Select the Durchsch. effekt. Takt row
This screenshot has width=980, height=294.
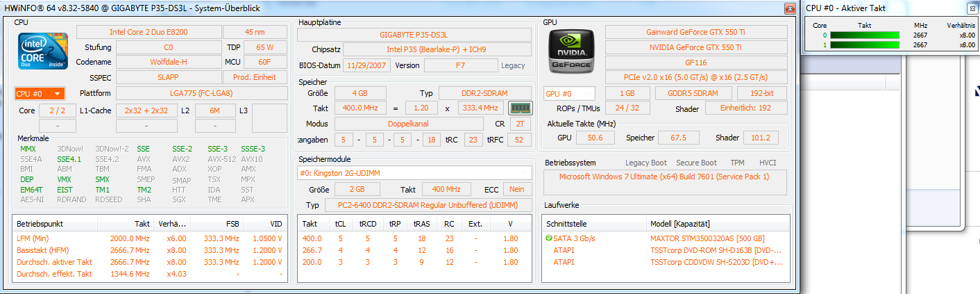click(150, 274)
